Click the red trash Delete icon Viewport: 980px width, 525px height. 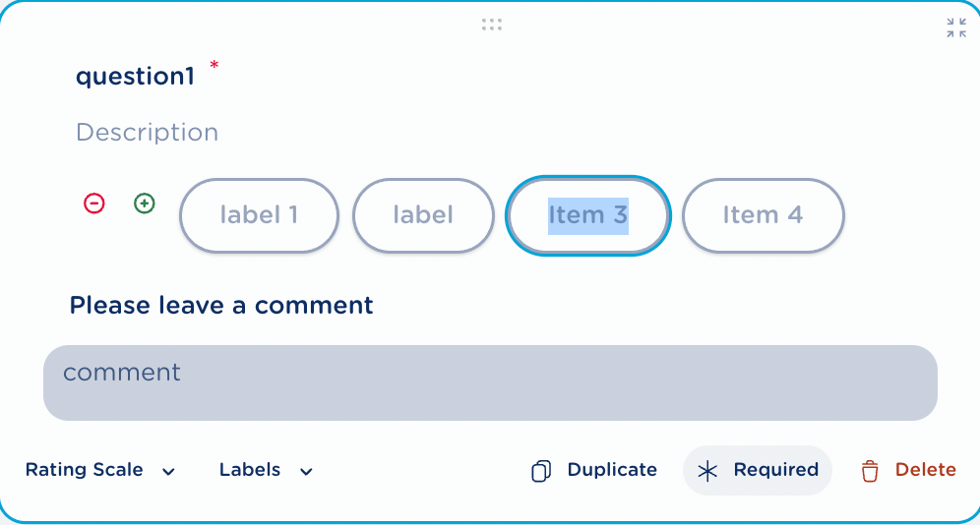click(870, 471)
